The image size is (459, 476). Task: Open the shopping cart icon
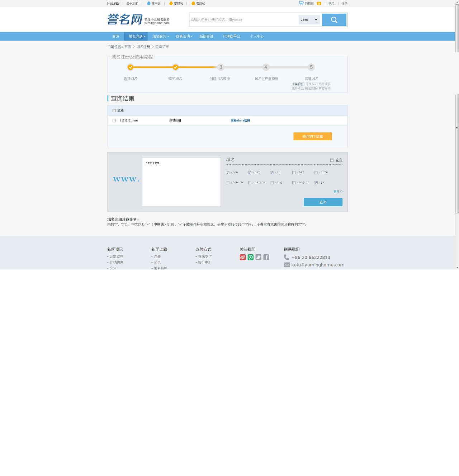[x=301, y=3]
